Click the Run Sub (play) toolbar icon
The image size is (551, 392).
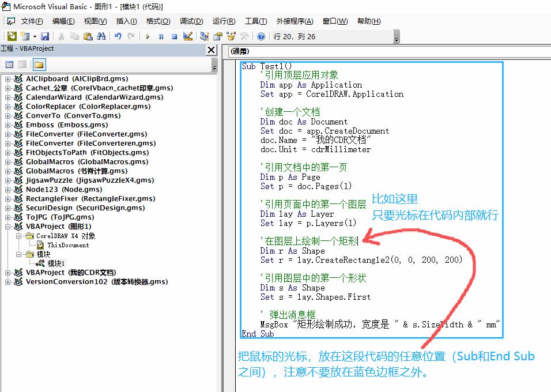point(148,36)
